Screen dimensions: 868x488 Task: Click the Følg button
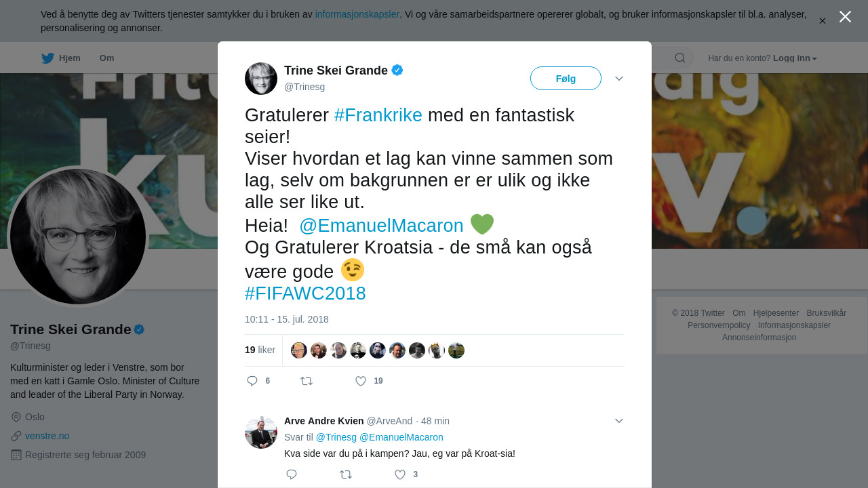click(566, 79)
